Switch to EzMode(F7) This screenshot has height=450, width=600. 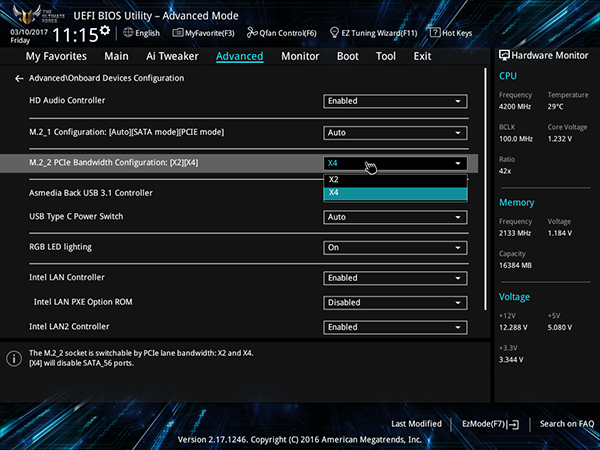485,424
